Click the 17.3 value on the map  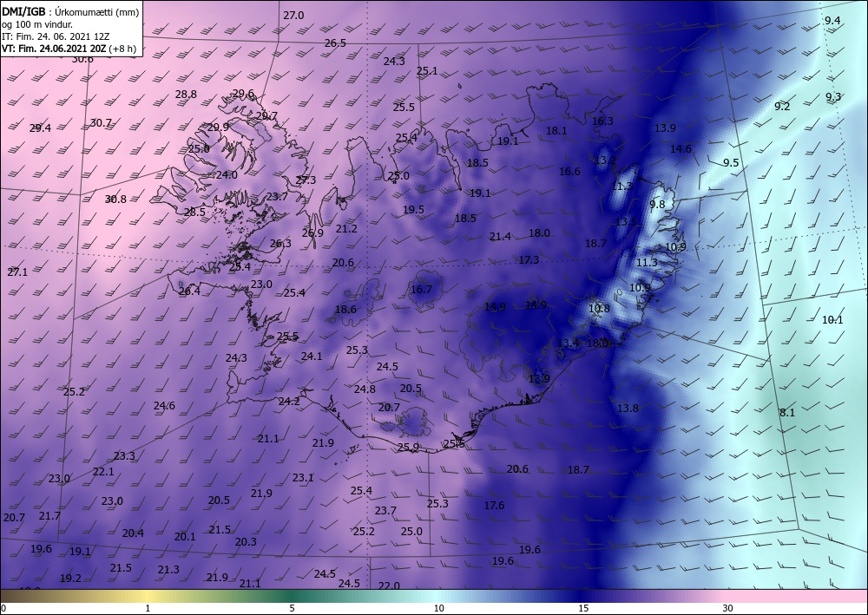pyautogui.click(x=529, y=259)
